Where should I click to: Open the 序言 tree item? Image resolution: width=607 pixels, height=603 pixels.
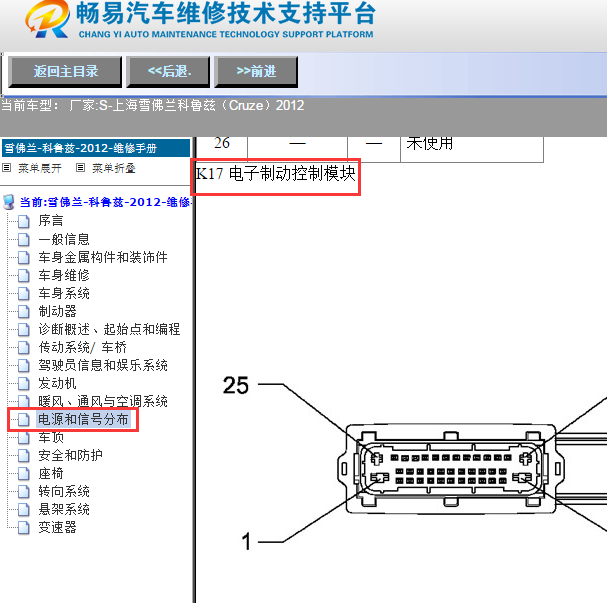51,221
